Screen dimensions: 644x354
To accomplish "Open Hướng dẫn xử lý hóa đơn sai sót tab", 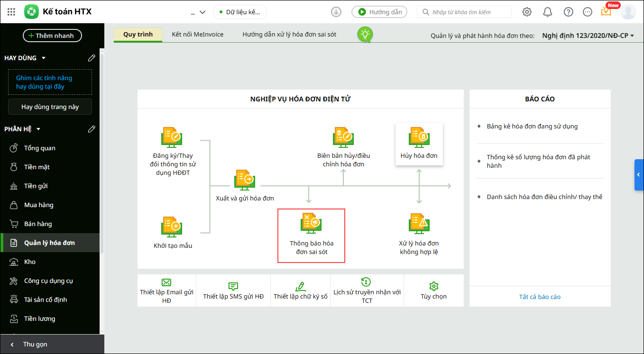I will [289, 35].
